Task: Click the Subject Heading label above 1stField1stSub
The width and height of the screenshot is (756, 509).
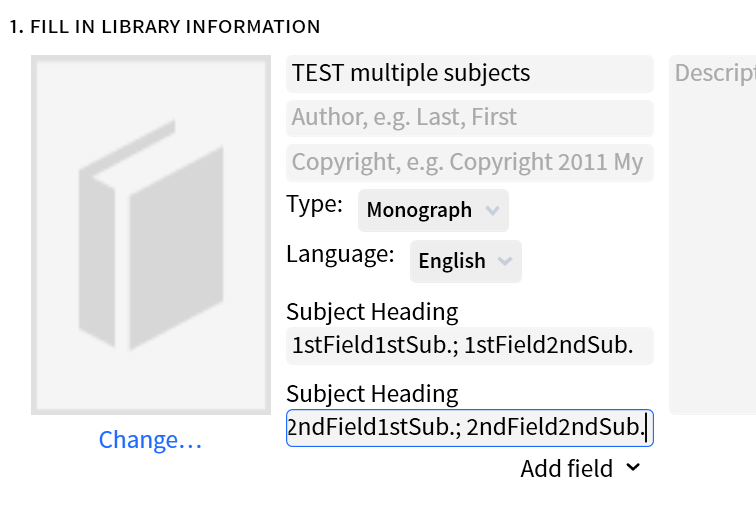Action: (x=372, y=312)
